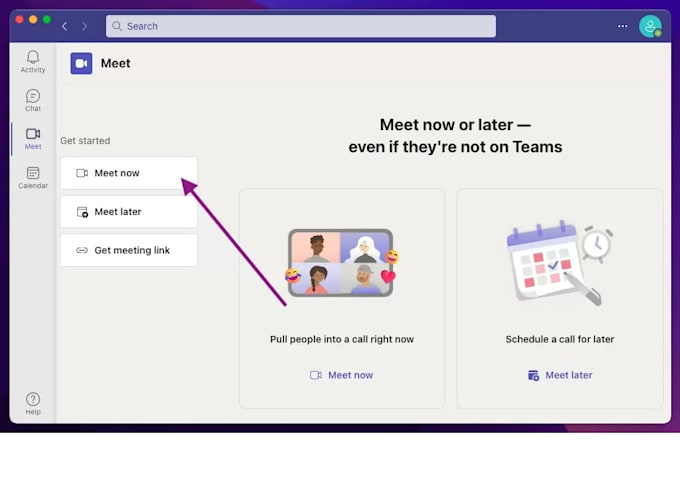The width and height of the screenshot is (680, 484).
Task: Click the 'Meet' page title
Action: tap(115, 63)
